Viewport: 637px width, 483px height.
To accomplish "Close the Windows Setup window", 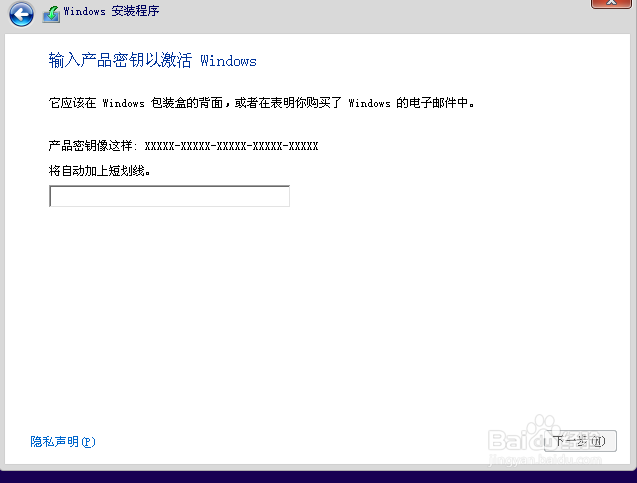I will [611, 3].
